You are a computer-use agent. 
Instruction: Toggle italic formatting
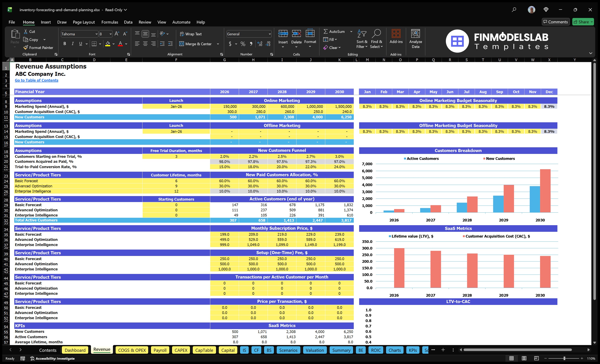pyautogui.click(x=72, y=44)
